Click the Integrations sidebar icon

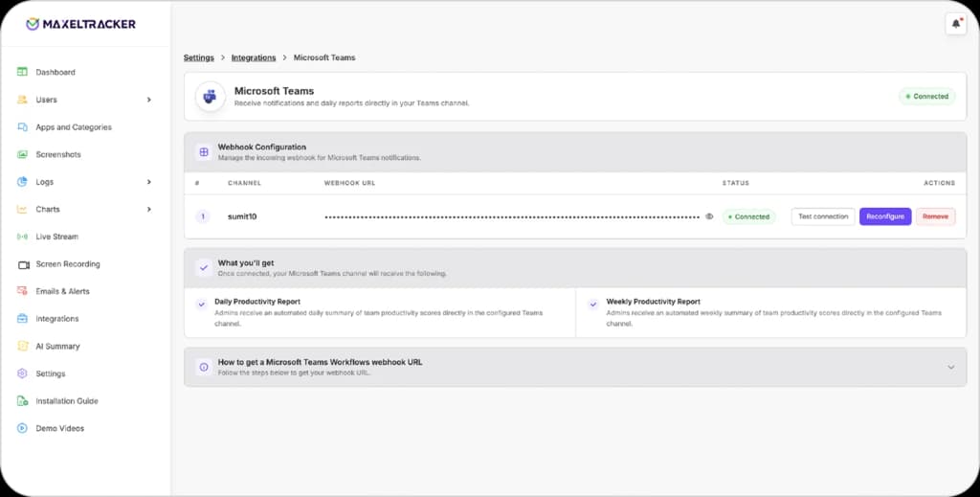click(x=23, y=319)
